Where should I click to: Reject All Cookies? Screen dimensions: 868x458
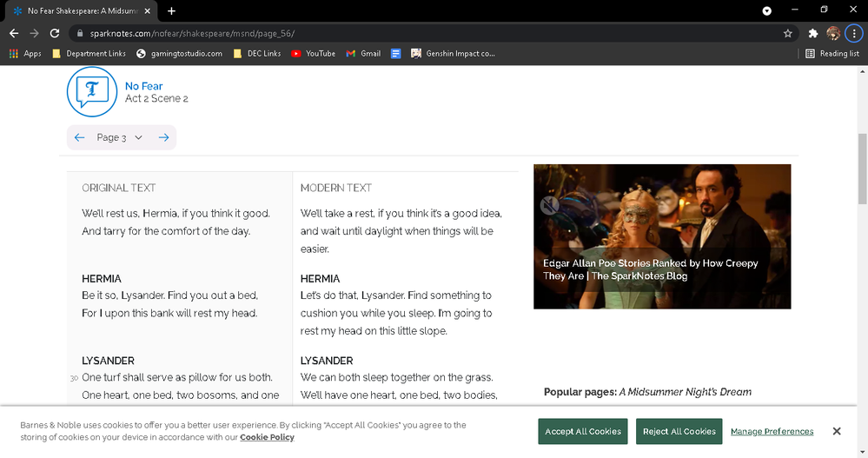[x=679, y=431]
